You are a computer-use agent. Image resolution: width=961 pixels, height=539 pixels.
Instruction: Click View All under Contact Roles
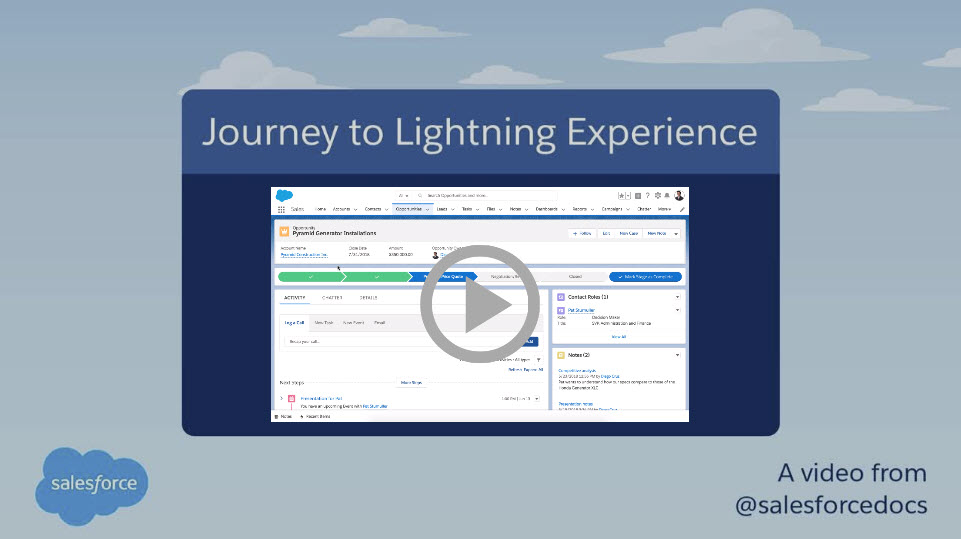coord(619,337)
